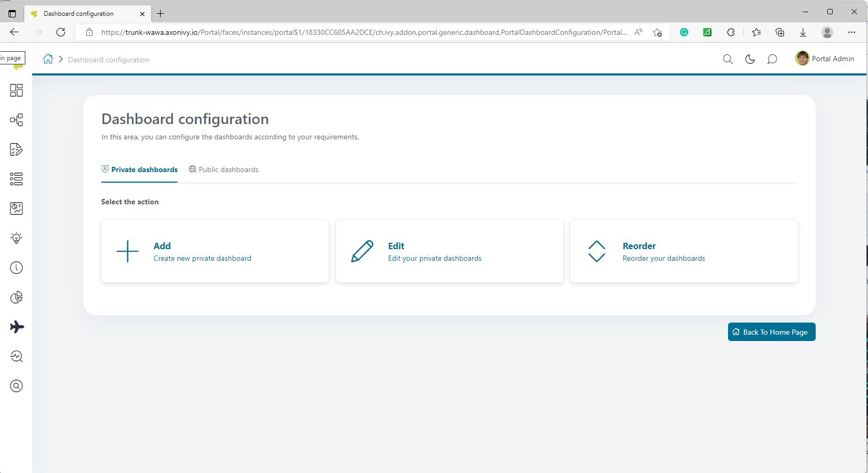
Task: Open the global search magnifier icon
Action: 727,59
